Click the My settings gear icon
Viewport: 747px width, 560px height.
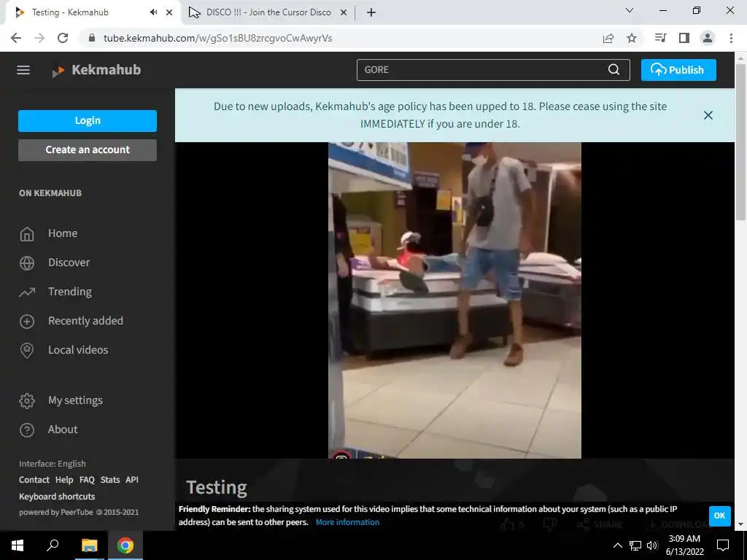click(x=27, y=401)
